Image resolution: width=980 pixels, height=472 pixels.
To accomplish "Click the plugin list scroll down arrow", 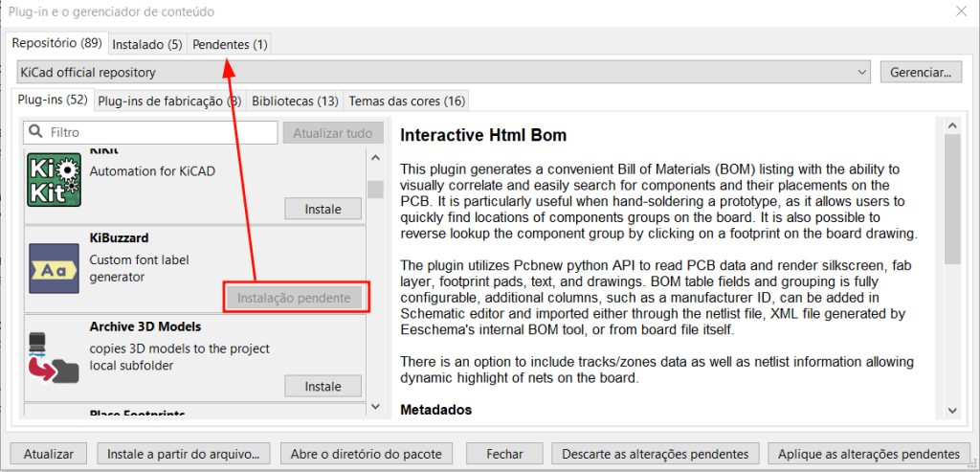I will (375, 406).
